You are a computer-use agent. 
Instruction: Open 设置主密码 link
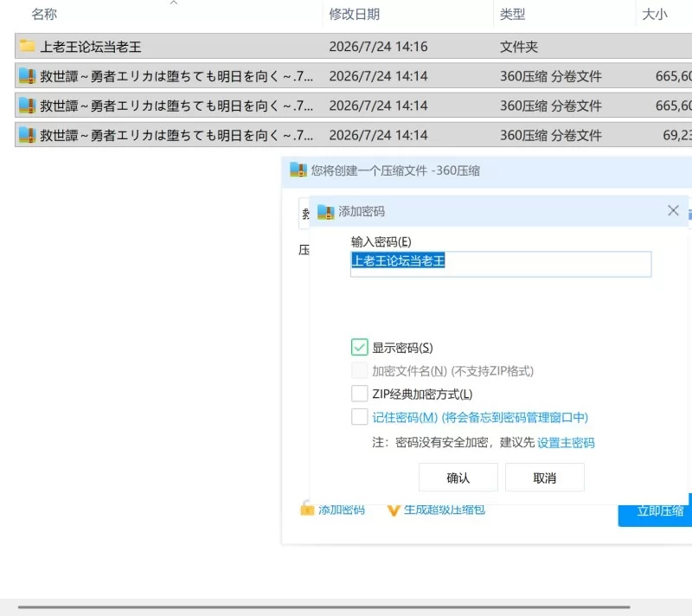tap(566, 443)
